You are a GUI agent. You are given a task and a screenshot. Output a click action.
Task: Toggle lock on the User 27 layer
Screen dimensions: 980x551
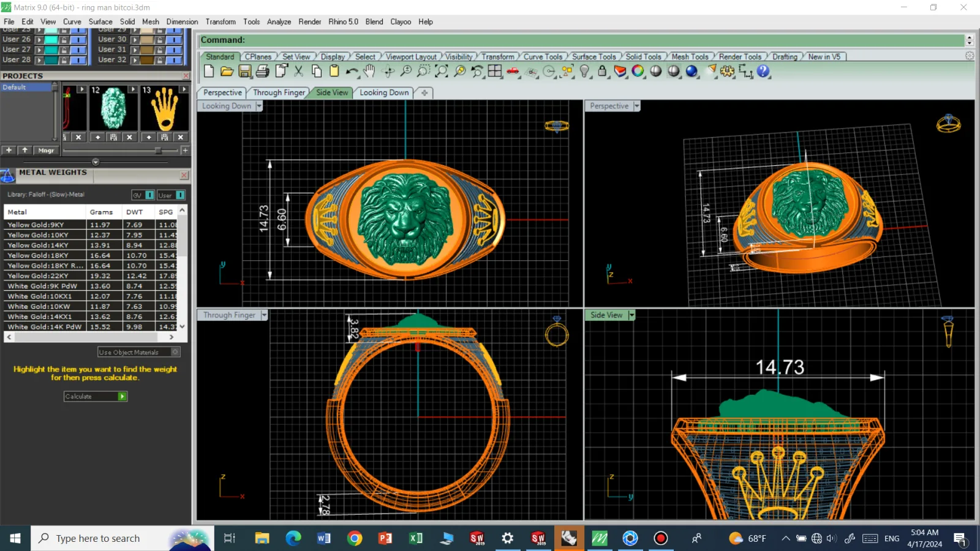(x=64, y=50)
